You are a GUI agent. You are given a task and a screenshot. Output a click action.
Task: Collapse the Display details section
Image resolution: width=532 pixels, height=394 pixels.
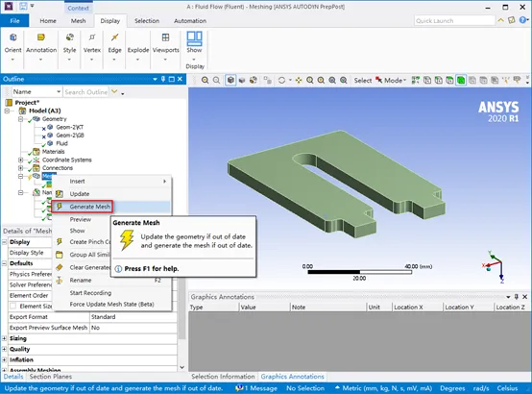(4, 242)
